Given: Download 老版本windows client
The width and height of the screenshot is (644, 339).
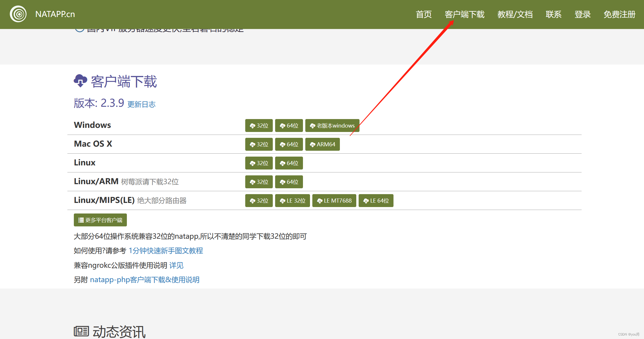Looking at the screenshot, I should click(x=332, y=126).
